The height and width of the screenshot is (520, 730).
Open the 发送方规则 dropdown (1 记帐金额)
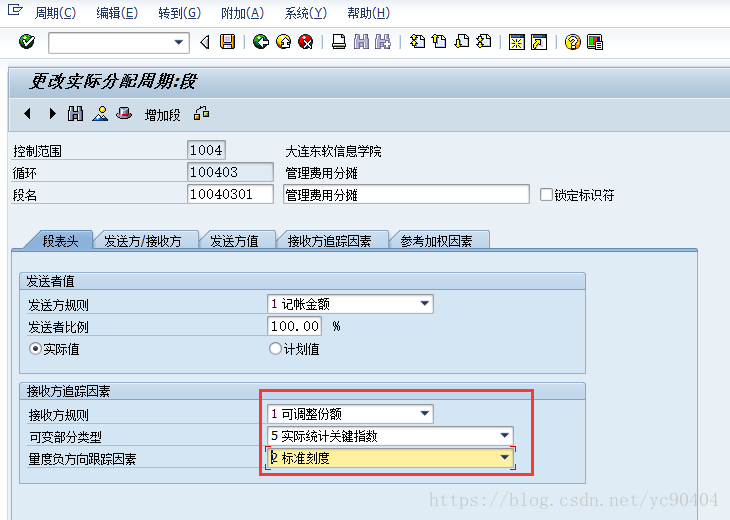(x=350, y=304)
